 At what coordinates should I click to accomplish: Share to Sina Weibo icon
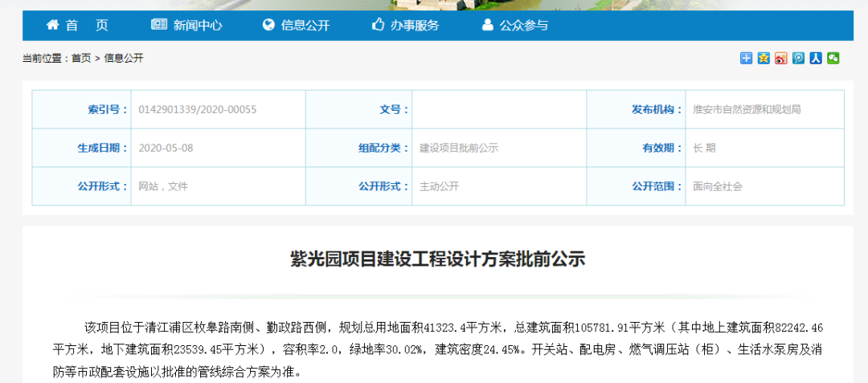tap(780, 58)
